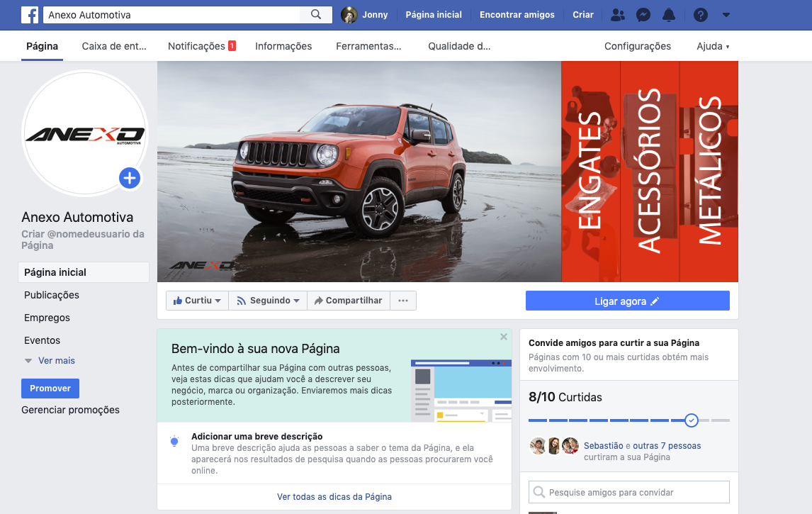Viewport: 812px width, 514px height.
Task: Click the search magnifier button
Action: [316, 14]
